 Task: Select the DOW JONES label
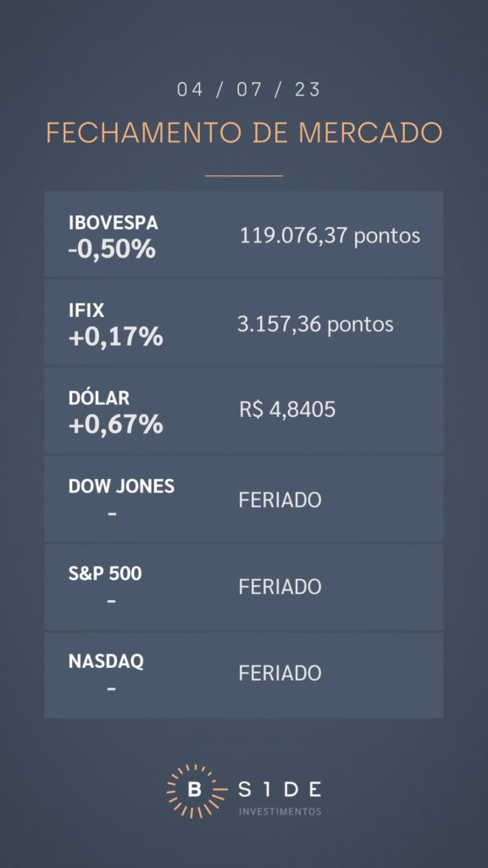pos(122,486)
